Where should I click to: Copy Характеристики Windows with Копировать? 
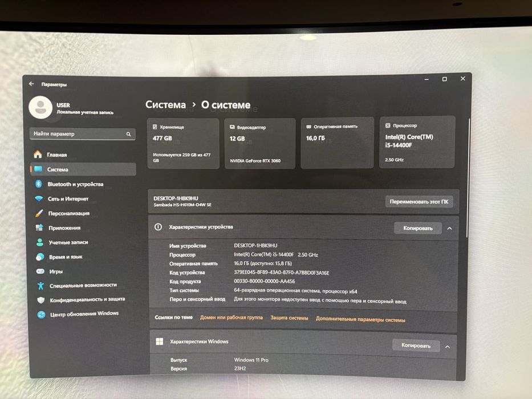point(416,345)
